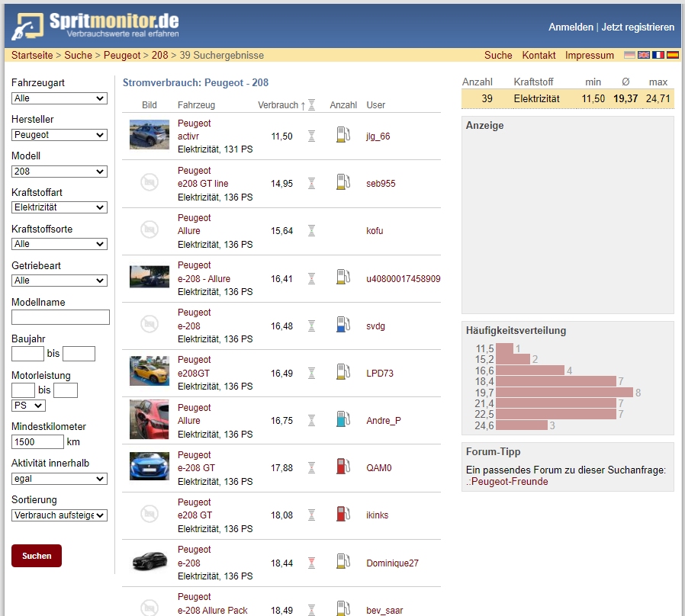Click blue fuel pump icon for svdg

point(343,324)
